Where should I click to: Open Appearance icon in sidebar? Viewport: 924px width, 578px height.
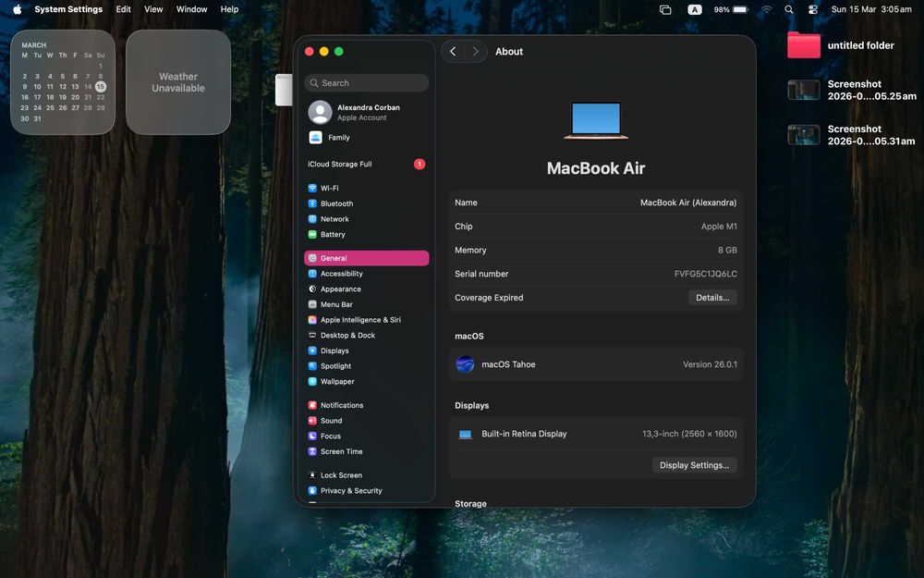[312, 289]
